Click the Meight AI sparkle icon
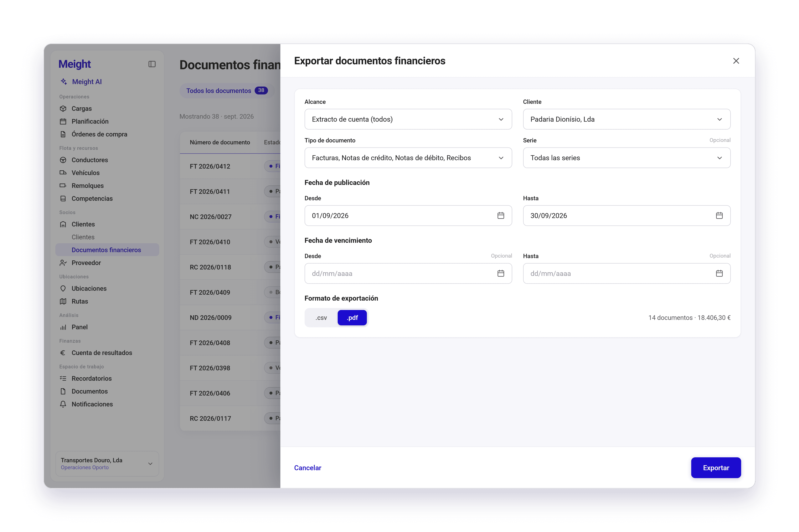799x532 pixels. pyautogui.click(x=63, y=81)
